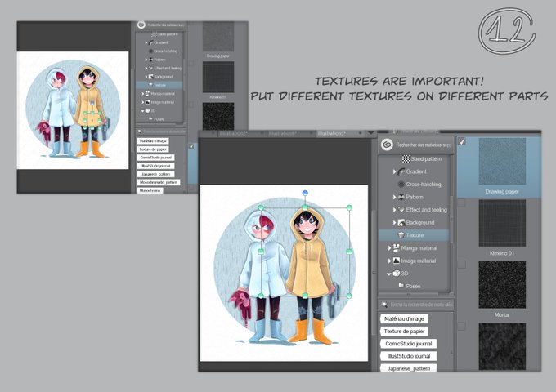This screenshot has height=392, width=556.
Task: Check the checkbox below Mortar in the front window
Action: point(461,326)
